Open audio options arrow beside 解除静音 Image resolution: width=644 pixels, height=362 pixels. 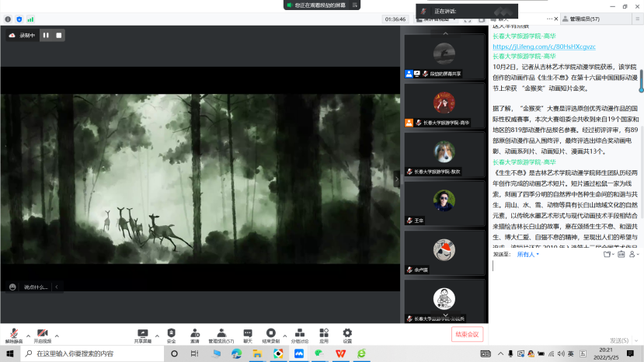28,336
